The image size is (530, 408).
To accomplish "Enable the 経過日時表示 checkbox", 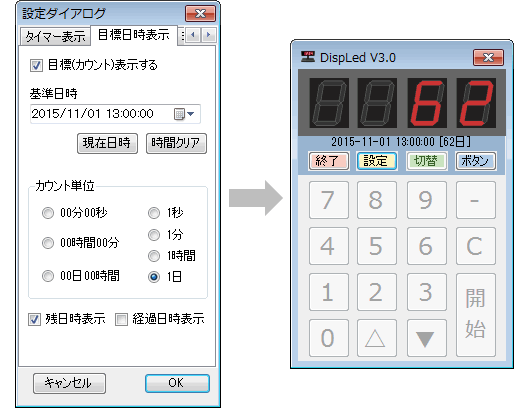I will (x=121, y=319).
